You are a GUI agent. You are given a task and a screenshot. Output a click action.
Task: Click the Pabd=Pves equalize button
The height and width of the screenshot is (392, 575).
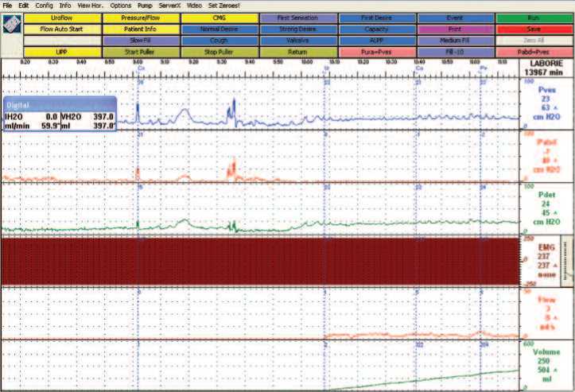coord(534,52)
